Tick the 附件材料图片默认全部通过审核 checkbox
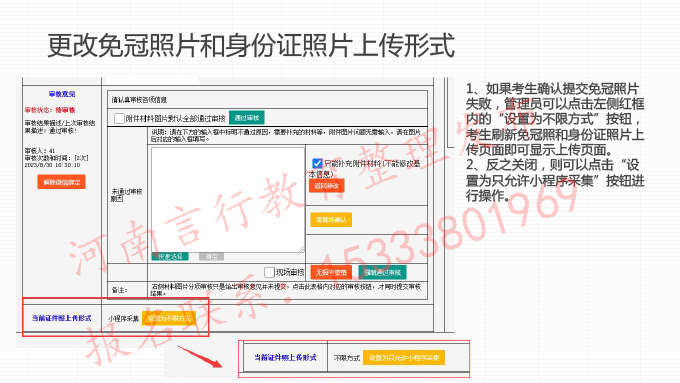The image size is (680, 383). point(119,118)
